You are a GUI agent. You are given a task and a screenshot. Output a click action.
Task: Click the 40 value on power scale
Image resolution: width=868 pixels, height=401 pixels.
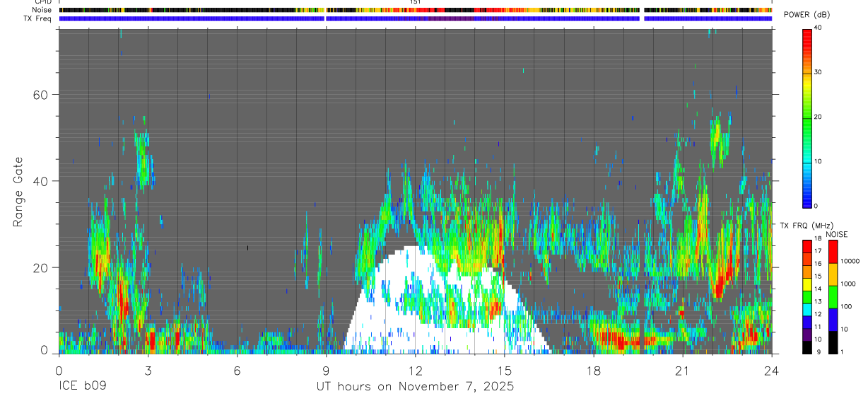point(819,28)
